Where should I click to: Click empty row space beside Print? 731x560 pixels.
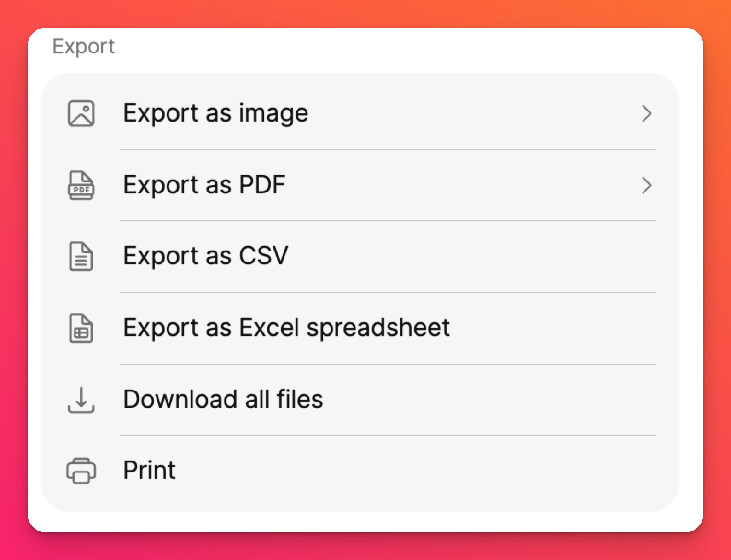(x=414, y=471)
